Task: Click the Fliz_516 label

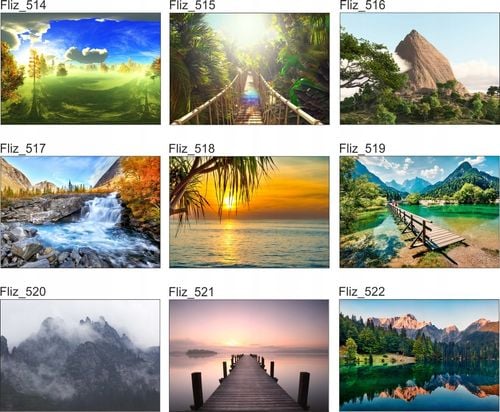Action: coord(362,5)
